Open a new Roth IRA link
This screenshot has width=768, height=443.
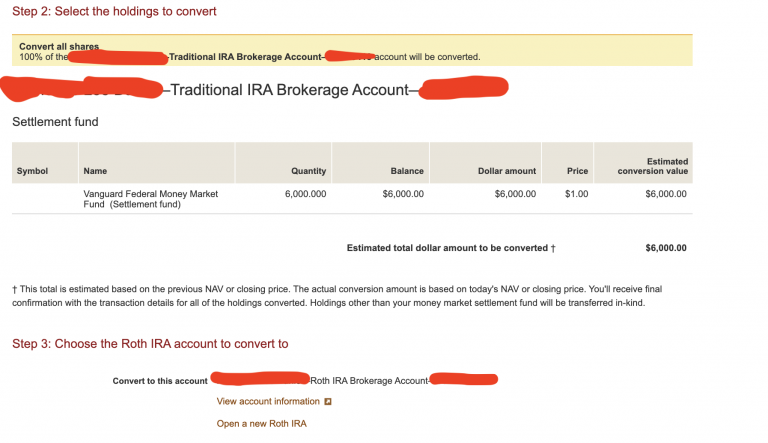262,423
